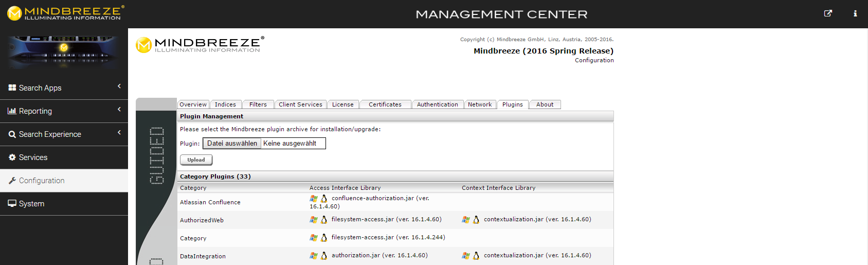Switch to the License tab
The width and height of the screenshot is (868, 265).
[x=343, y=104]
